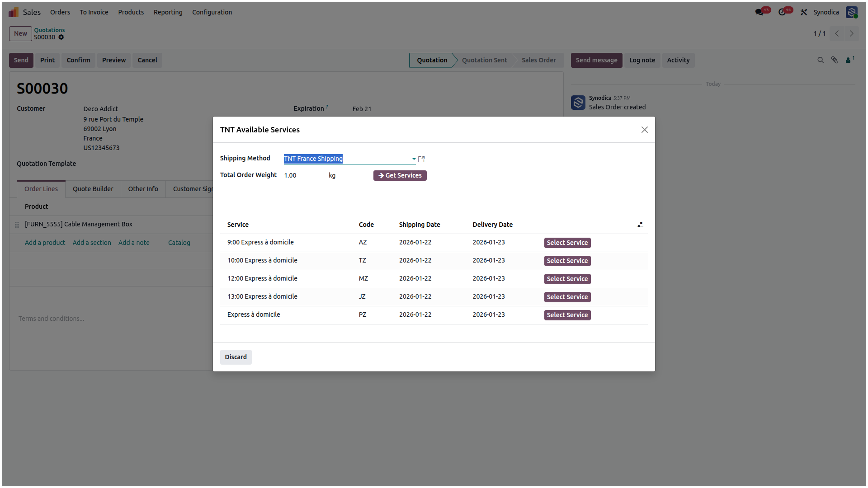
Task: Click the Send button
Action: click(x=21, y=60)
